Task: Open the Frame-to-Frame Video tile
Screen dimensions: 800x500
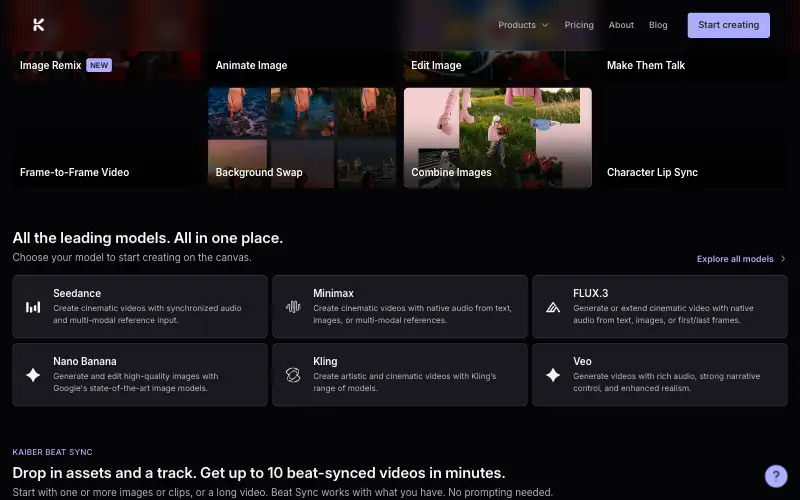Action: coord(107,138)
